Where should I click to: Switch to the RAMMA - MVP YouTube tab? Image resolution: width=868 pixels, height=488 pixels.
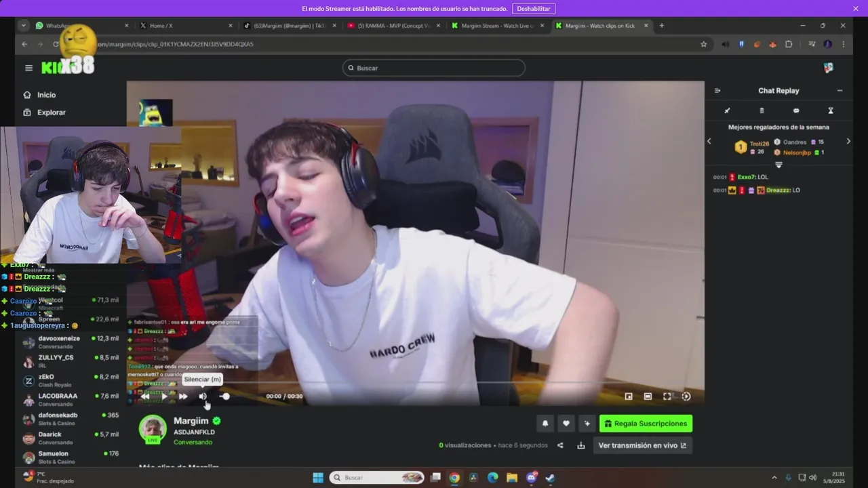click(392, 26)
